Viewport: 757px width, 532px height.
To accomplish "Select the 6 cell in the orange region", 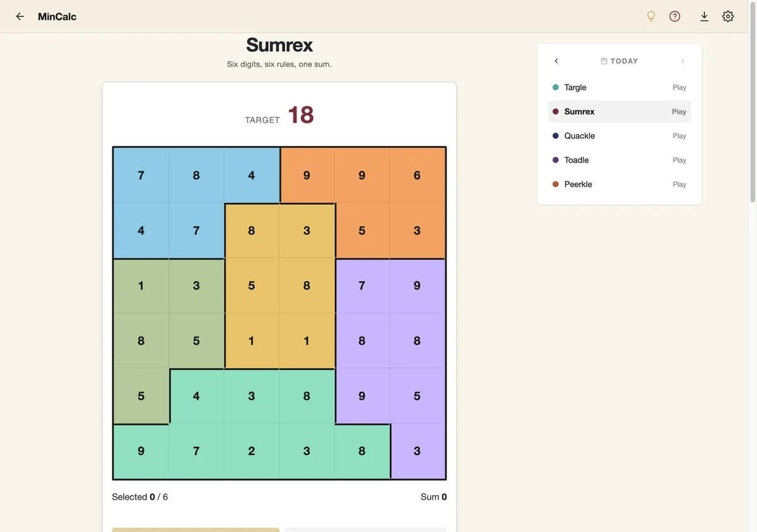I will point(417,175).
